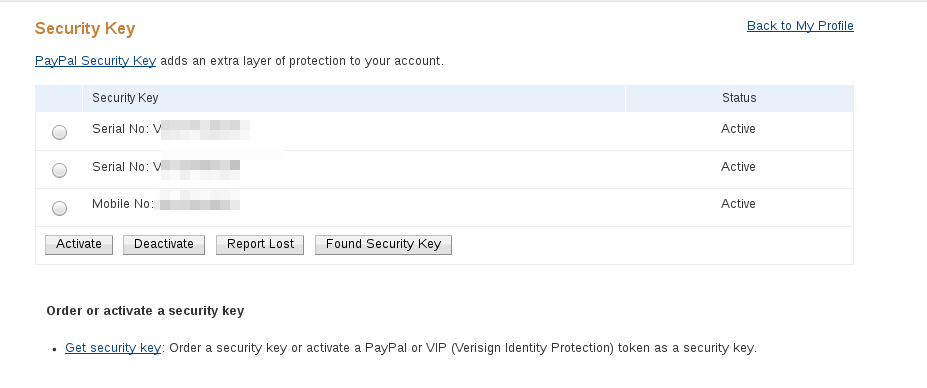
Task: Click Active status of Mobile No row
Action: pos(738,203)
